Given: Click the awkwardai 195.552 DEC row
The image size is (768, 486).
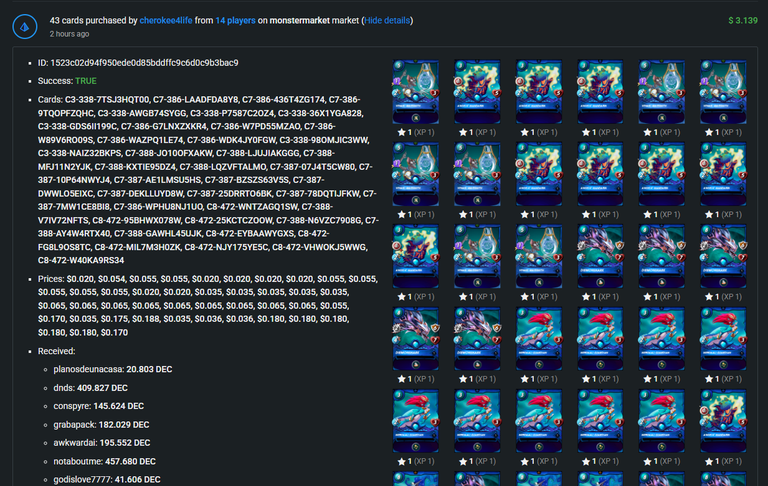Looking at the screenshot, I should click(x=102, y=443).
